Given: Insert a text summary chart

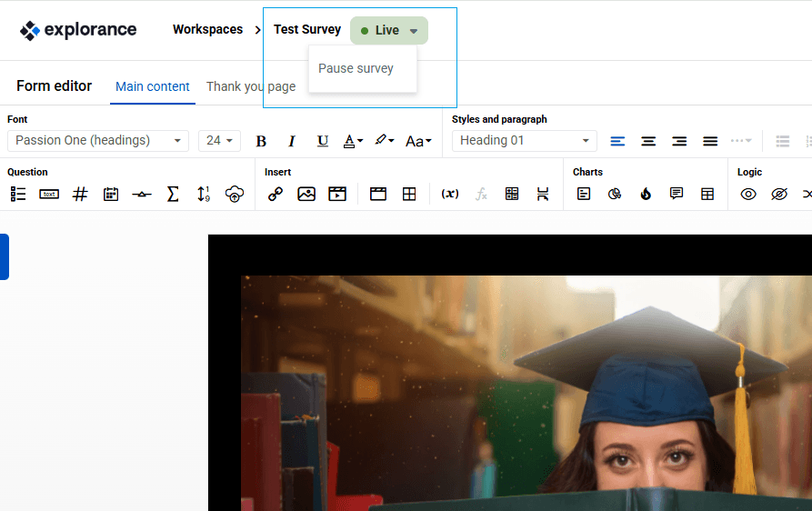Looking at the screenshot, I should [584, 195].
